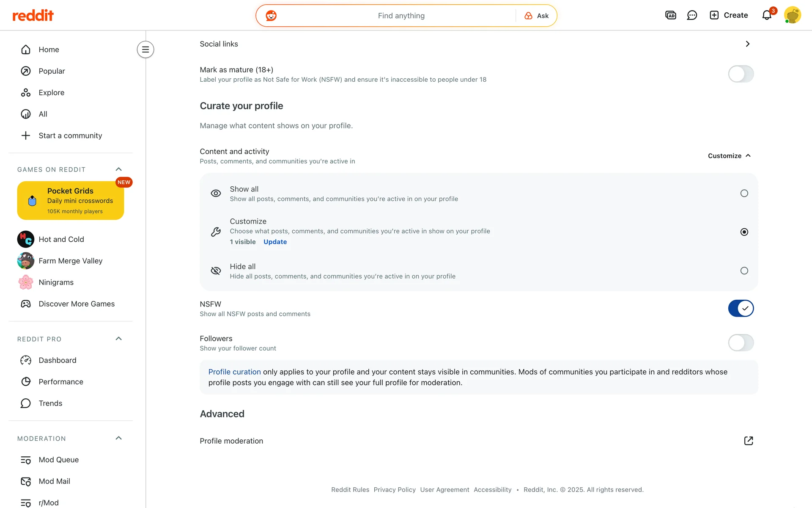The width and height of the screenshot is (812, 508).
Task: Turn off the NSFW toggle
Action: (x=741, y=308)
